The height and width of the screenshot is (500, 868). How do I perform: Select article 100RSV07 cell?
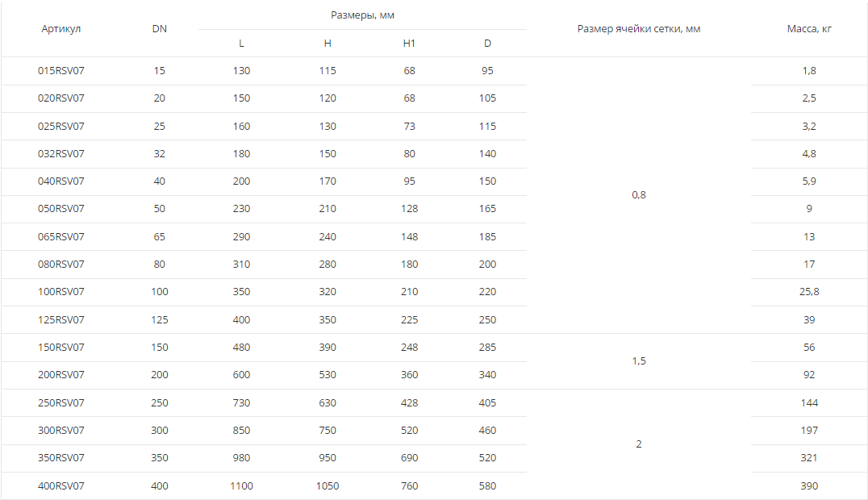(61, 292)
